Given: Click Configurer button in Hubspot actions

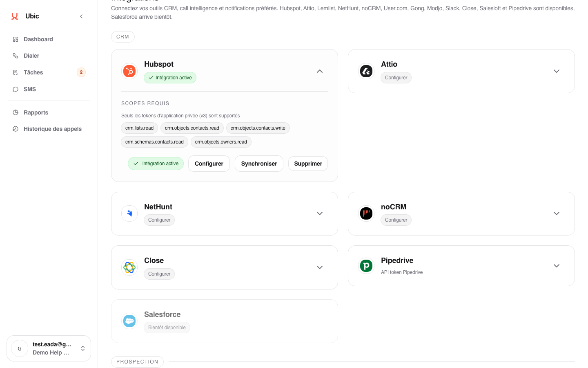Looking at the screenshot, I should pyautogui.click(x=209, y=164).
